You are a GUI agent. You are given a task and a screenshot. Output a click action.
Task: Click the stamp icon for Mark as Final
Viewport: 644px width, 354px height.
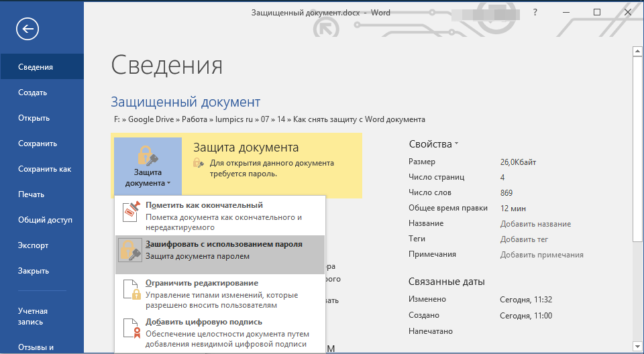click(x=131, y=213)
